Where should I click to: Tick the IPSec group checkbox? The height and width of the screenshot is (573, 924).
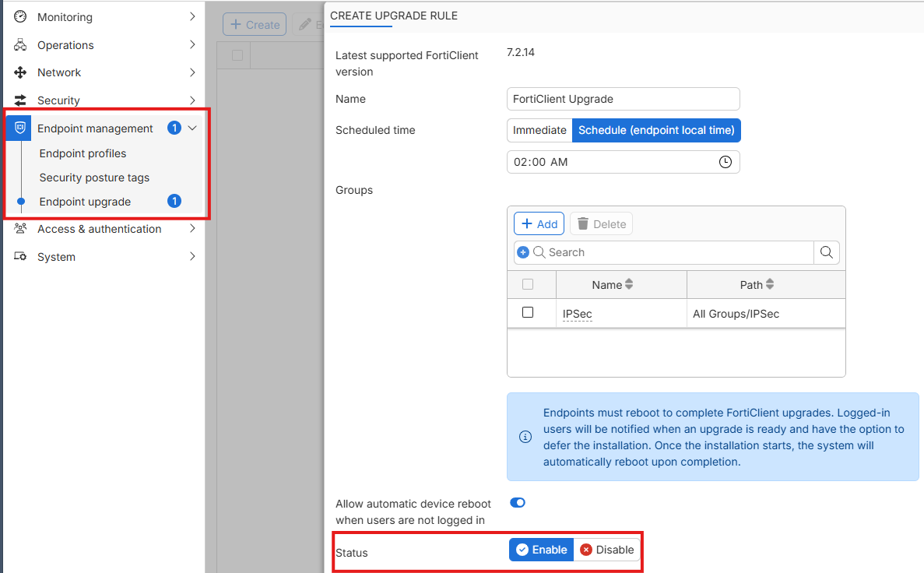coord(528,312)
